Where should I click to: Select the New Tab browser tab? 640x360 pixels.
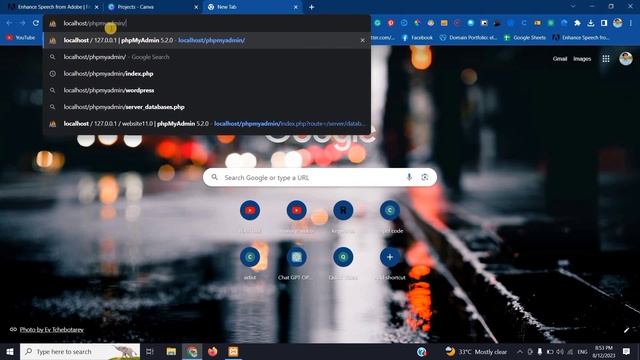(252, 7)
